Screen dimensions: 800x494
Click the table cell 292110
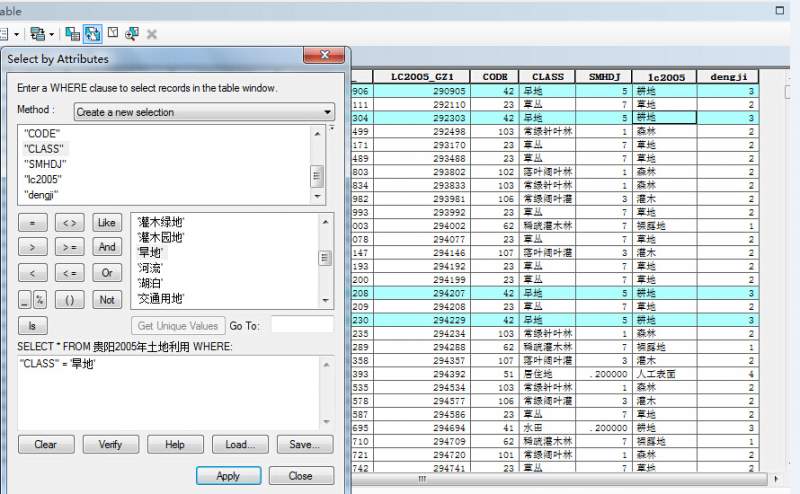click(x=421, y=105)
